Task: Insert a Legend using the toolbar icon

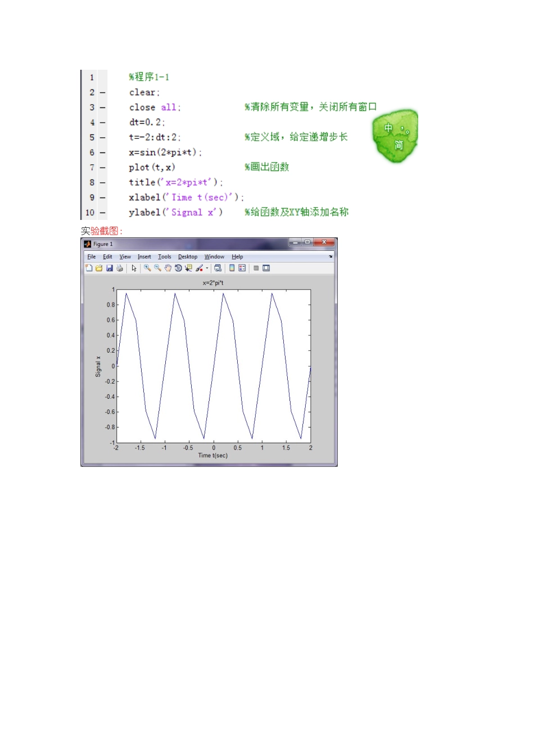Action: coord(242,268)
